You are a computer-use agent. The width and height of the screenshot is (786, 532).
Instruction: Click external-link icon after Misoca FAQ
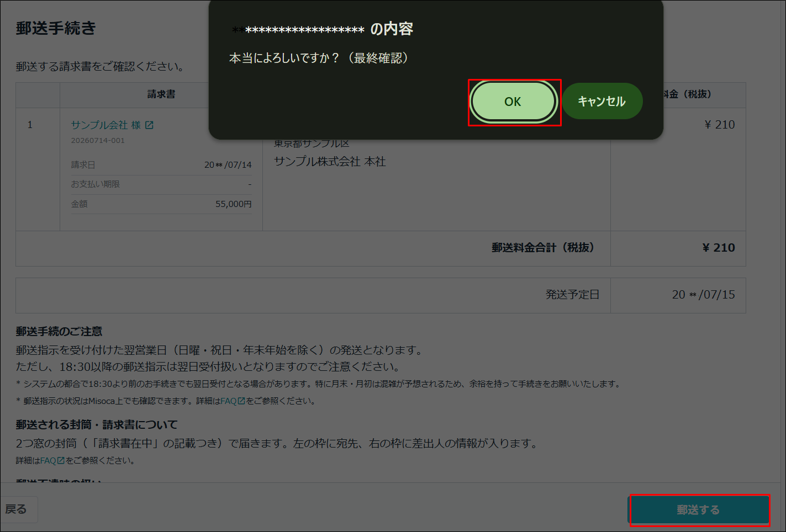(241, 401)
